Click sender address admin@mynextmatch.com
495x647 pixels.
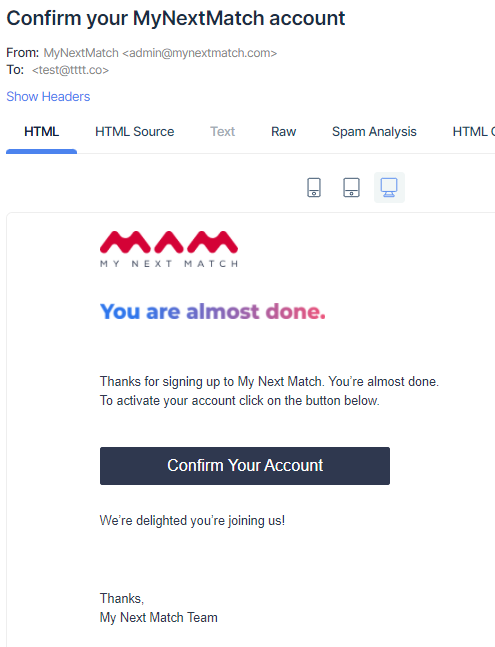coord(200,53)
